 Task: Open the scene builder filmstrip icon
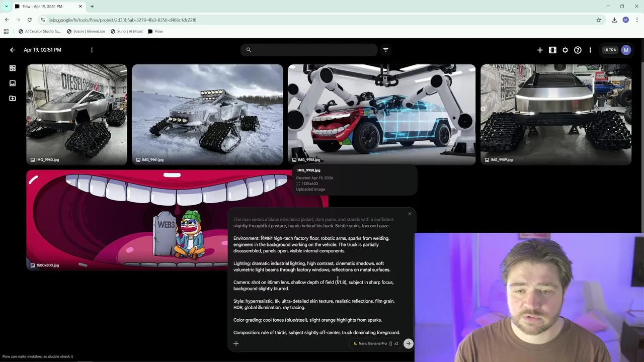(x=552, y=50)
